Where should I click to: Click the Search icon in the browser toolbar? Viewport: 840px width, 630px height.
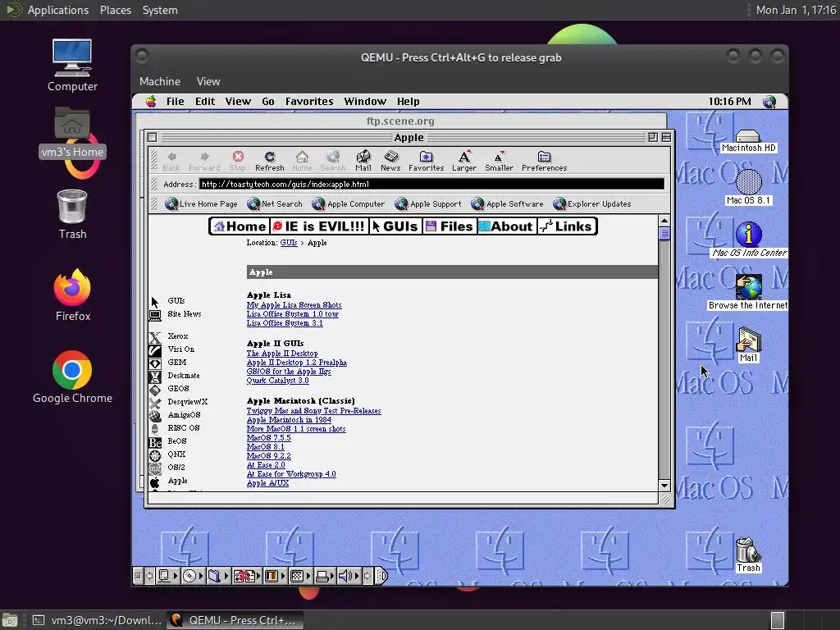[x=333, y=157]
